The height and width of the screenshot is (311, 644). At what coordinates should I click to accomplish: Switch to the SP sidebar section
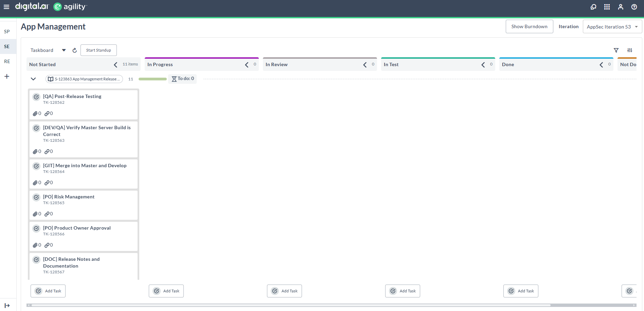pyautogui.click(x=7, y=31)
